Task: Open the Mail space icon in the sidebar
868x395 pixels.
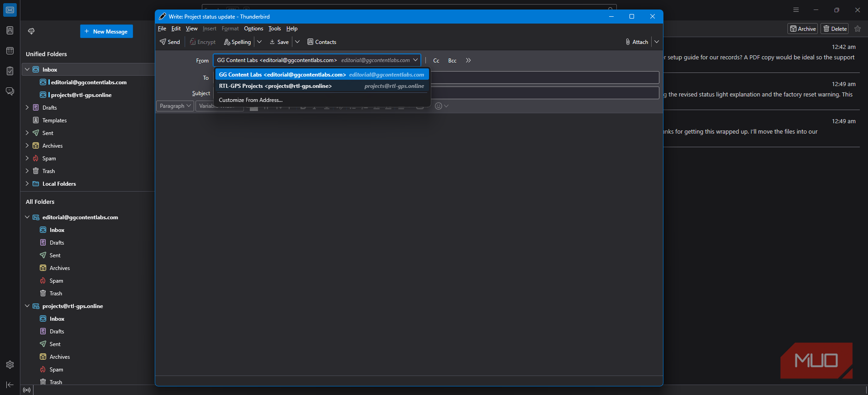Action: pos(10,10)
